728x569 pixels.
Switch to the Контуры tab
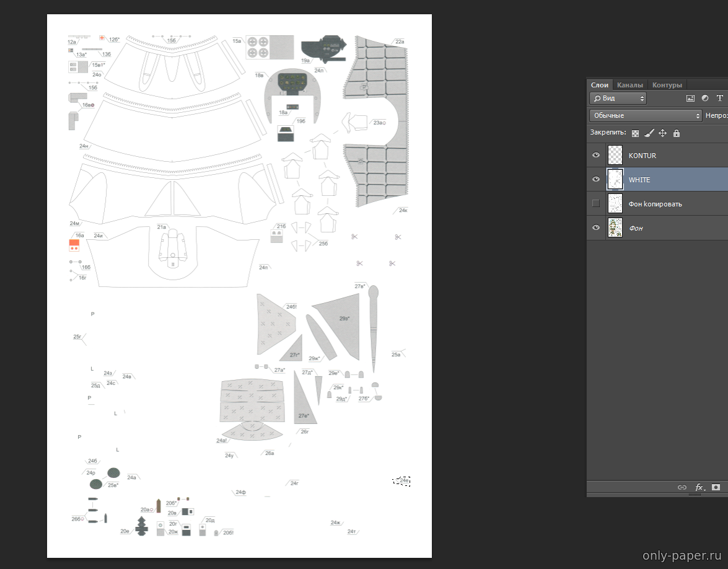(667, 85)
